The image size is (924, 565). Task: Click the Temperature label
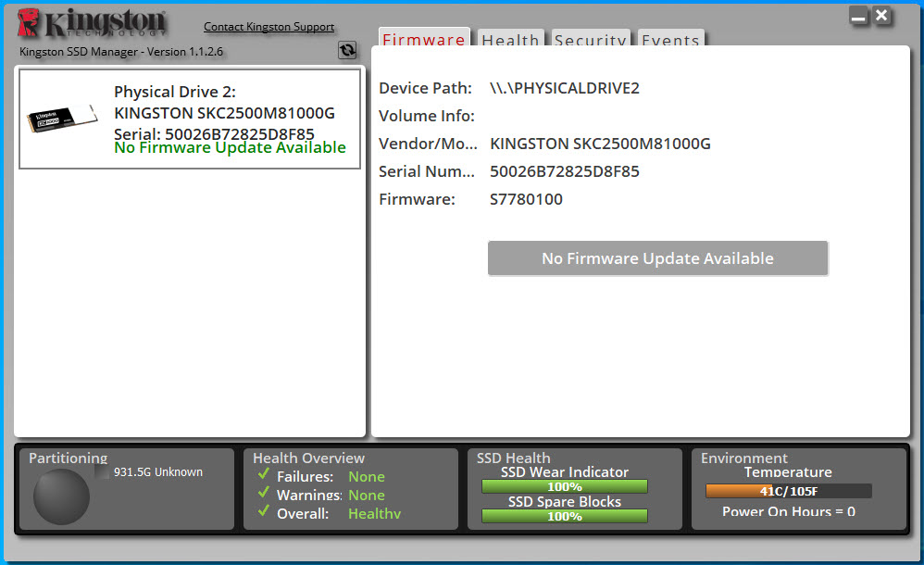pyautogui.click(x=788, y=471)
